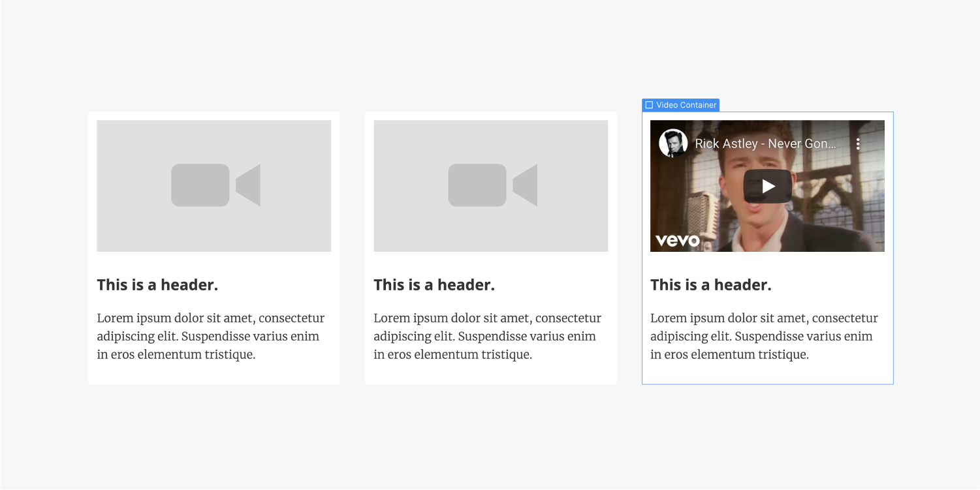Select the header text in the first card
Viewport: 980px width, 490px height.
pyautogui.click(x=157, y=285)
